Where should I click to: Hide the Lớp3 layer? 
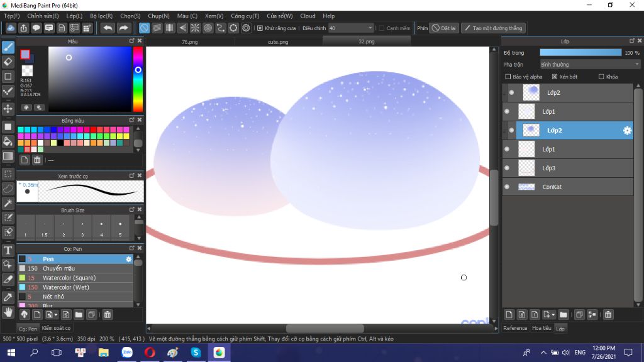point(507,168)
